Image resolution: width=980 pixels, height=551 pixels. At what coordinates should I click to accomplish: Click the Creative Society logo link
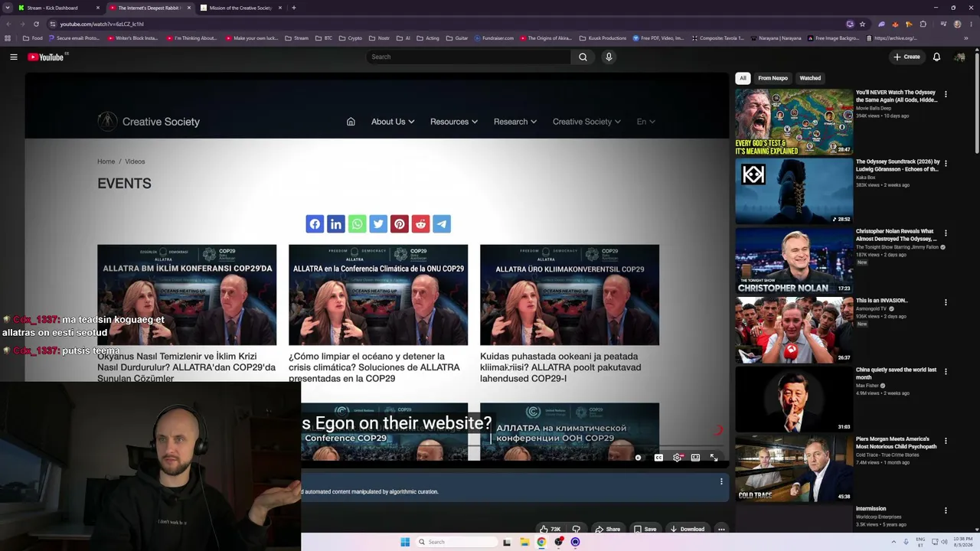(x=149, y=122)
